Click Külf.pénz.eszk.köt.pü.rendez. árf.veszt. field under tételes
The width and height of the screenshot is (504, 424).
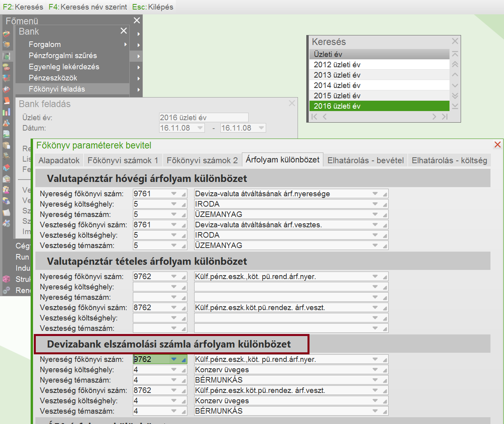pos(291,307)
